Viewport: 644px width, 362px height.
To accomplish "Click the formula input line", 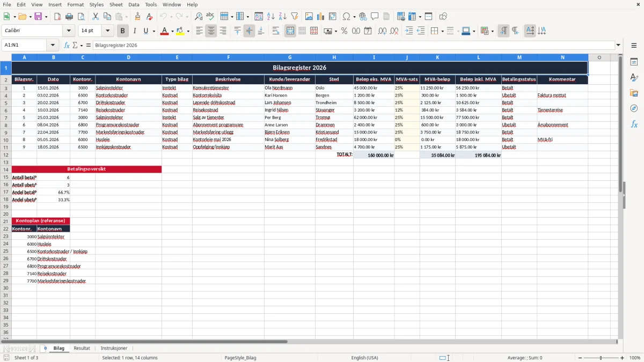I will click(x=353, y=45).
